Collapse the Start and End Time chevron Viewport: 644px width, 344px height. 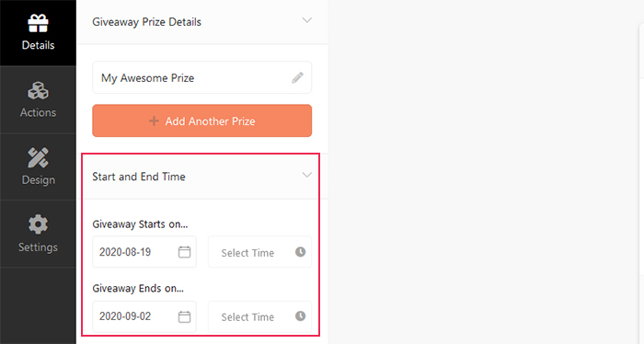point(306,175)
